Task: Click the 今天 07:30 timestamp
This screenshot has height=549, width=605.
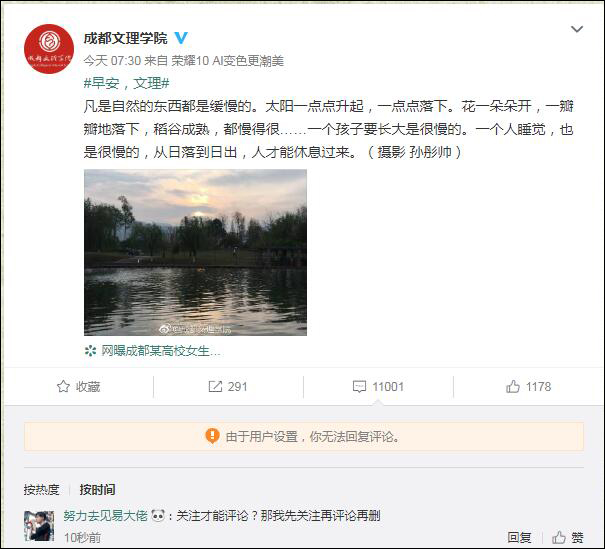Action: [109, 61]
